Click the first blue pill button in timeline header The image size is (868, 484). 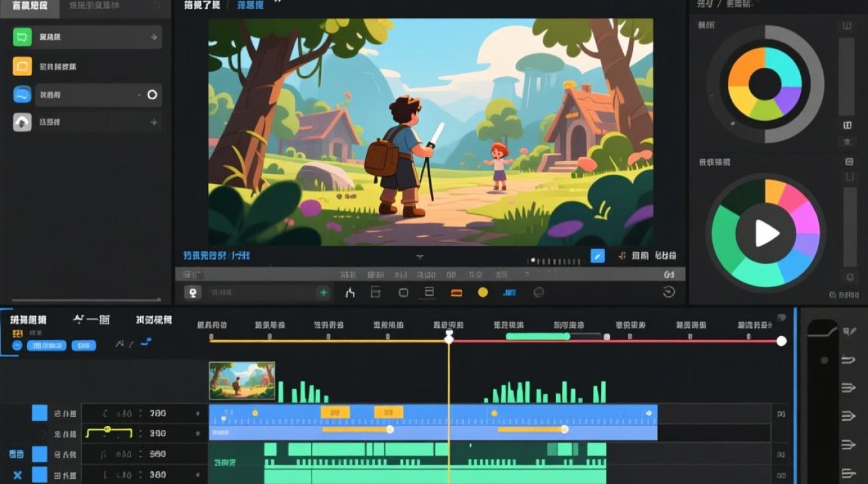[46, 346]
